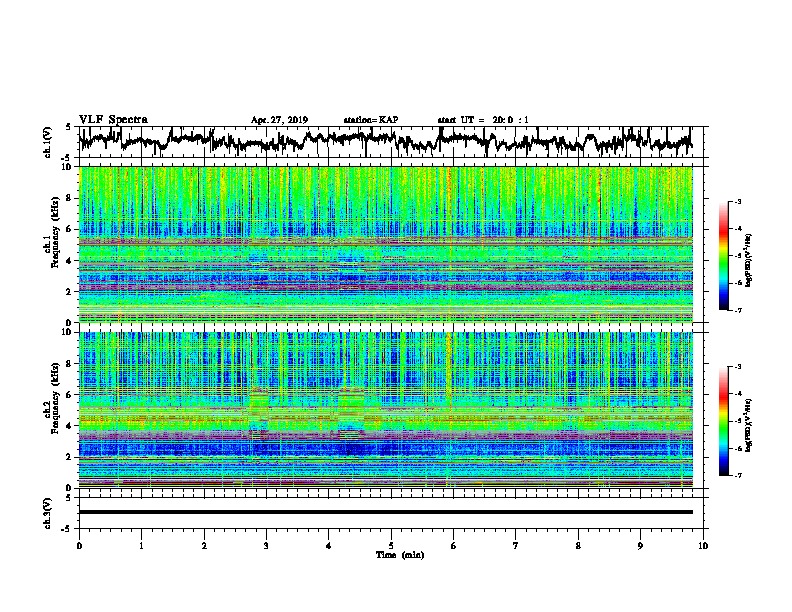
Task: Click the "-3" label on ch.2 color scale
Action: [737, 367]
